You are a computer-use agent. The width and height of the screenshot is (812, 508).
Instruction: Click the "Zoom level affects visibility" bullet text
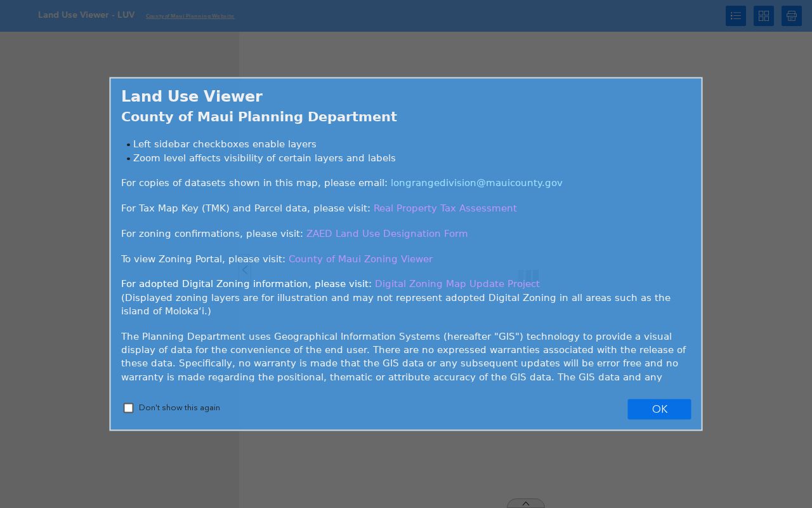point(265,158)
